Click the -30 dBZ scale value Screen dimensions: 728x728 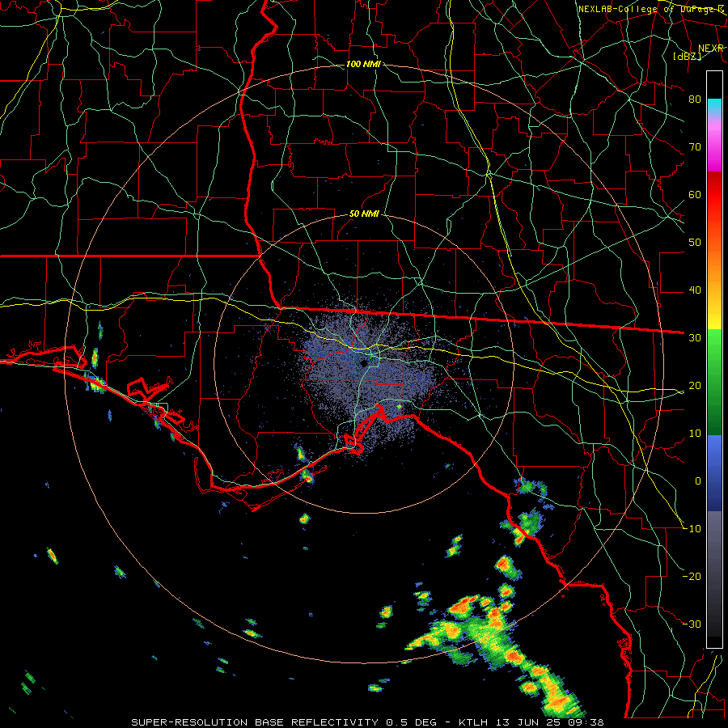pyautogui.click(x=692, y=624)
